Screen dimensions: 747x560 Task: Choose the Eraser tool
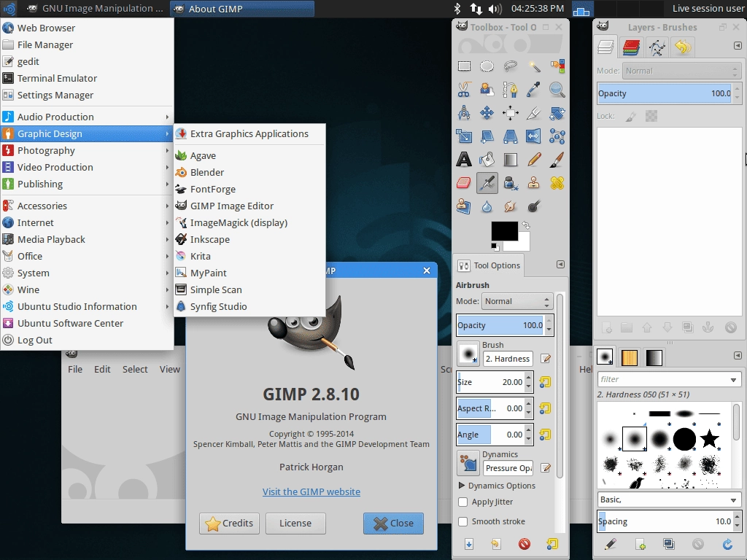coord(464,183)
